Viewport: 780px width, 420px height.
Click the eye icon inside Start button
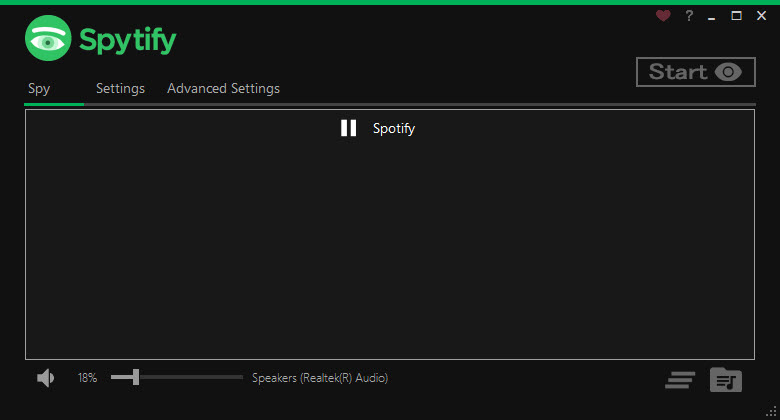pyautogui.click(x=728, y=72)
